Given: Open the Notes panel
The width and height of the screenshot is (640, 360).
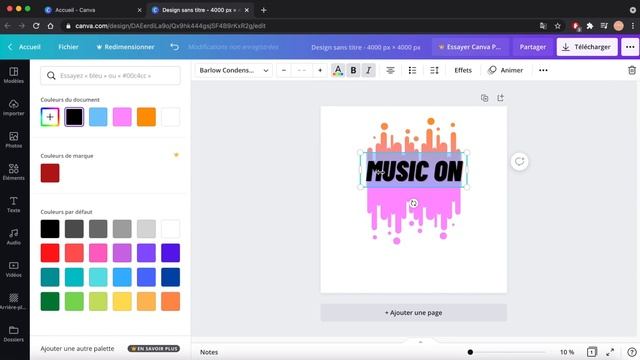Looking at the screenshot, I should 209,352.
